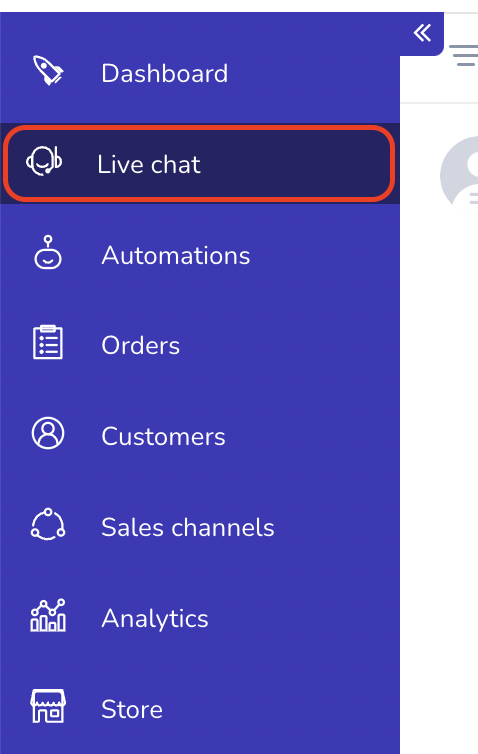The image size is (478, 754).
Task: View Analytics text label
Action: (x=155, y=618)
